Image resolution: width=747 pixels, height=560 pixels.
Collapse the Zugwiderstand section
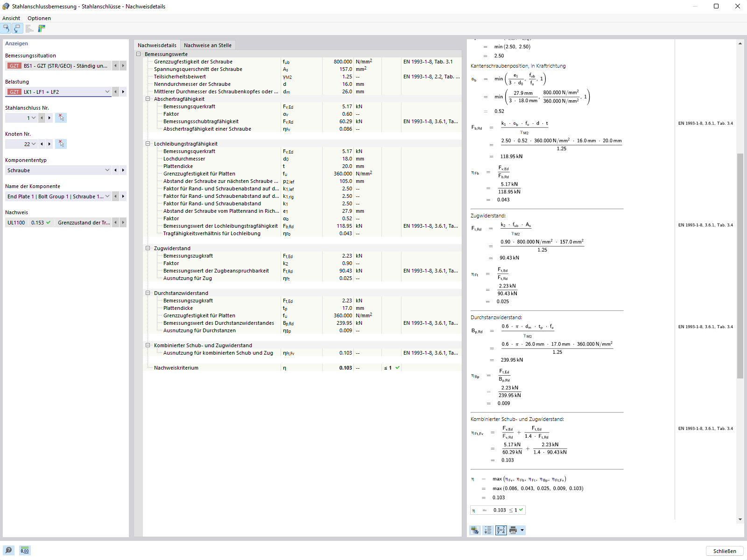pos(148,248)
